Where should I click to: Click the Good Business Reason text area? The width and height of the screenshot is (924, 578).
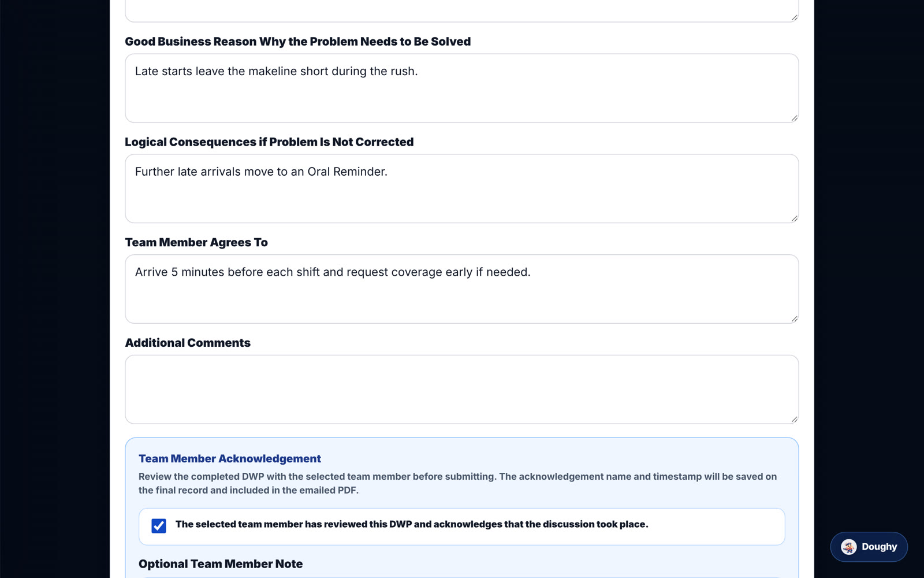tap(461, 88)
